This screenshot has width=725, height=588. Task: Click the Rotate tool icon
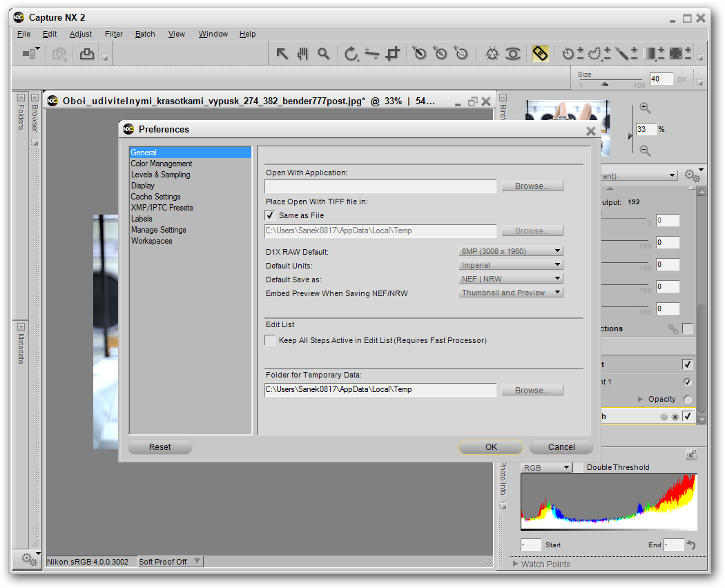pyautogui.click(x=351, y=54)
